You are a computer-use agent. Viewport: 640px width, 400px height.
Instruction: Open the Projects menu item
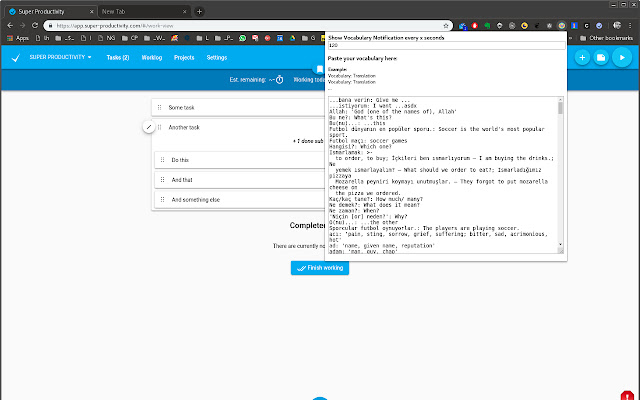[x=184, y=58]
